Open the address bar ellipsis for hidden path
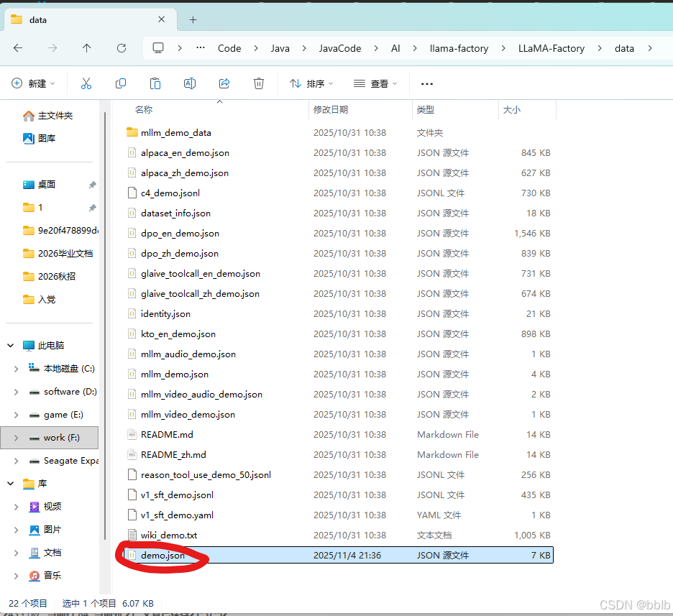 click(201, 48)
